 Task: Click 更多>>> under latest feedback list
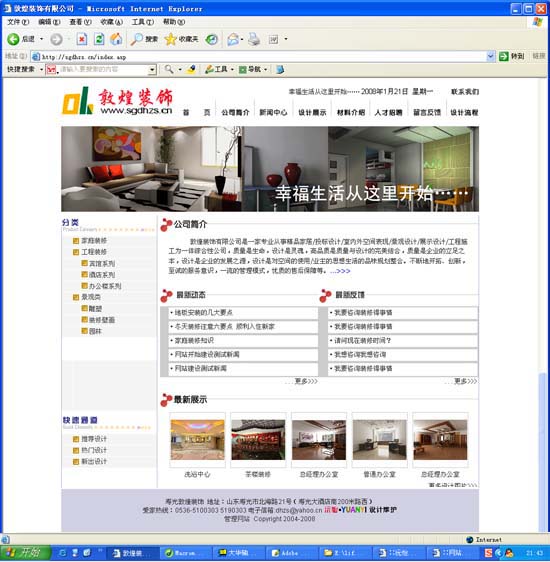point(465,381)
